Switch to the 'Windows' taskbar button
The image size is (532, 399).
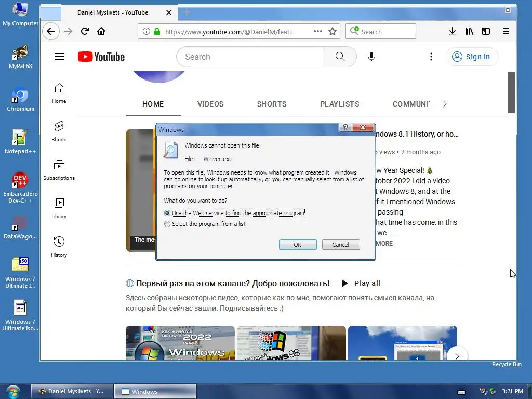coord(155,391)
